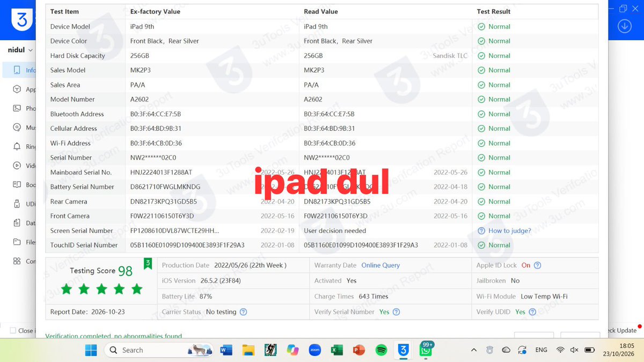
Task: Click the Check Update link with red dot
Action: 623,330
